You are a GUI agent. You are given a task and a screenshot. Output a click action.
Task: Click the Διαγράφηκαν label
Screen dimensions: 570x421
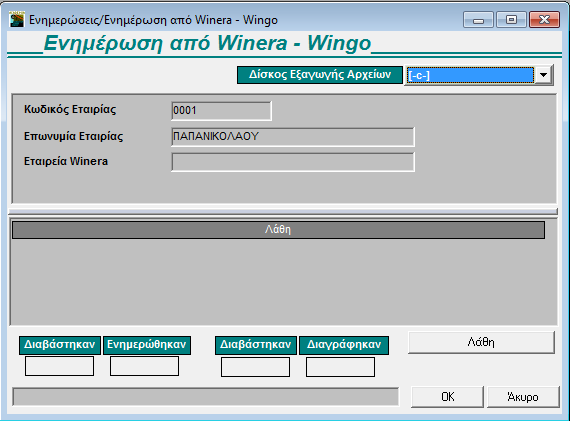(344, 345)
